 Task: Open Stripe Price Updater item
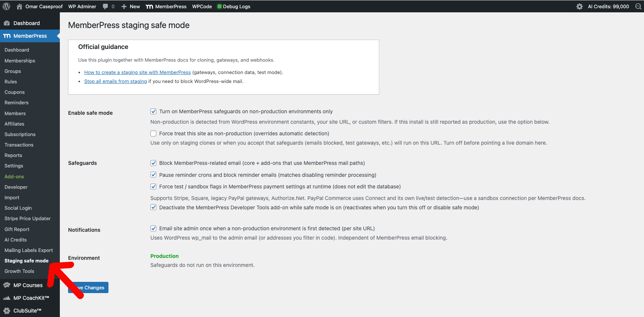27,218
